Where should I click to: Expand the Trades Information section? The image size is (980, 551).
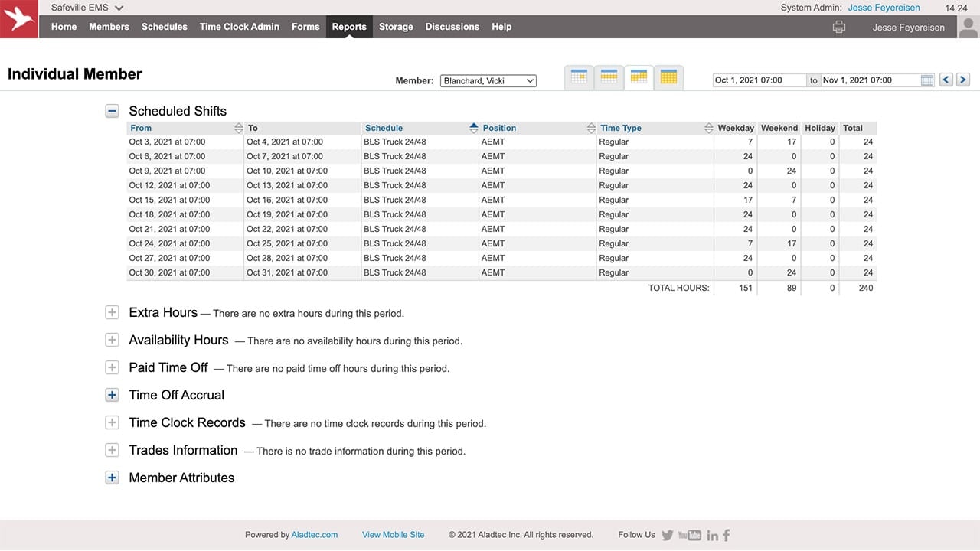112,450
